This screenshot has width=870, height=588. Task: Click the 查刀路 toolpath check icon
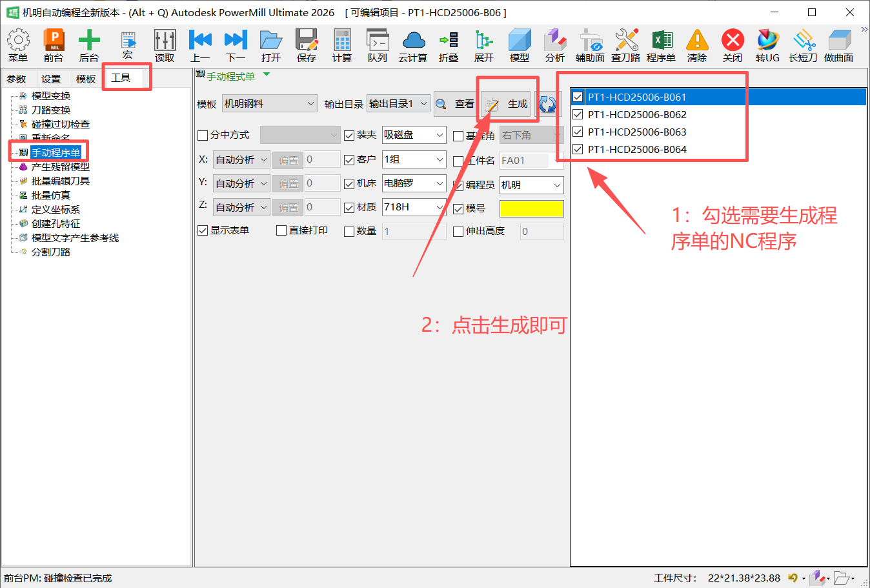[x=626, y=40]
